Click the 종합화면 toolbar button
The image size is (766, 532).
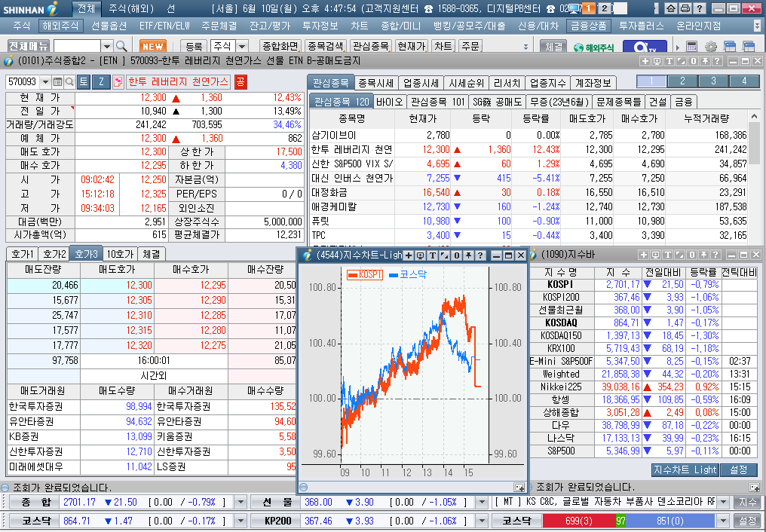pyautogui.click(x=280, y=47)
